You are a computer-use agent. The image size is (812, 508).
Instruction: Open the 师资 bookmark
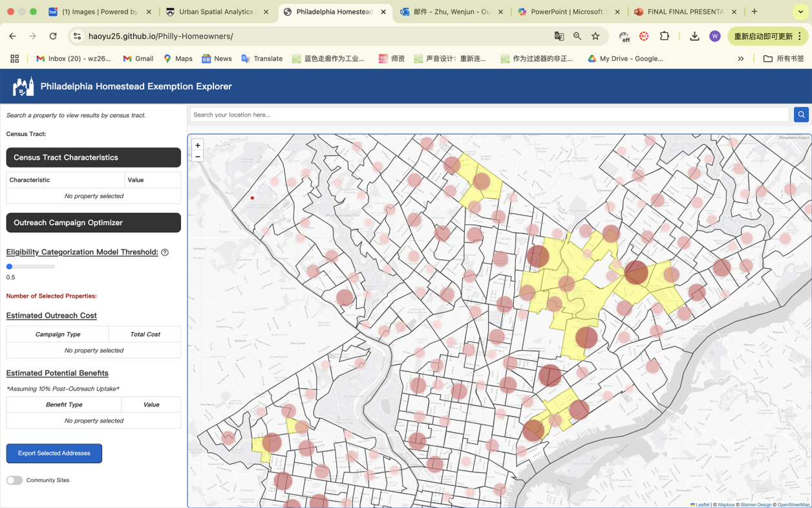point(392,58)
